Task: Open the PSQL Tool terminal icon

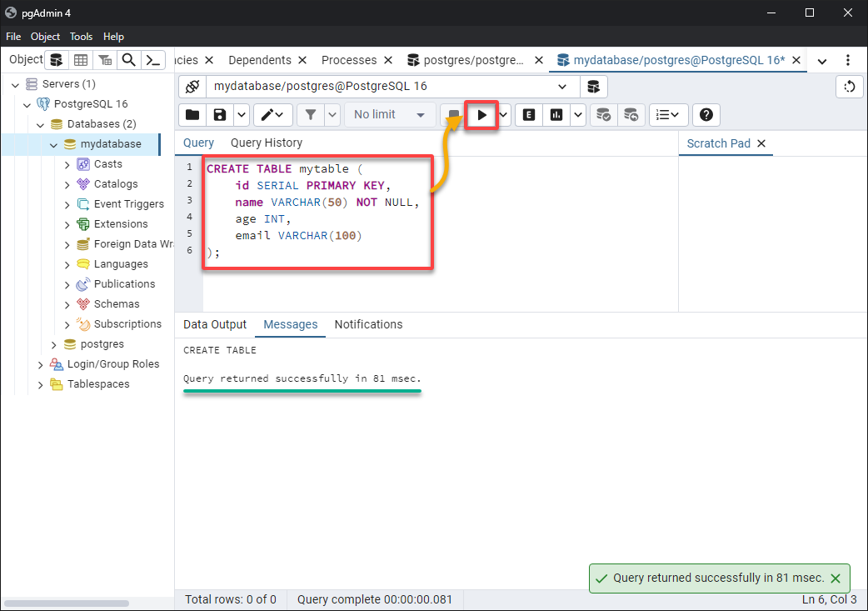Action: click(x=152, y=60)
